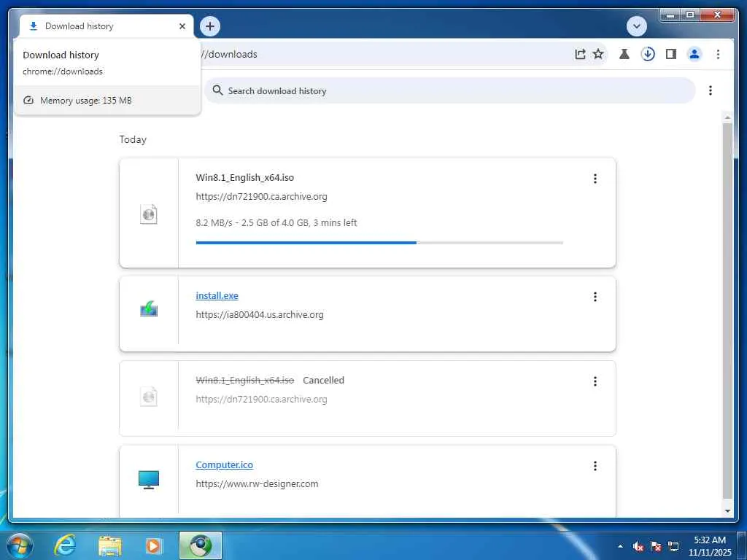Viewport: 747px width, 560px height.
Task: Open the Windows Start menu
Action: click(x=19, y=545)
